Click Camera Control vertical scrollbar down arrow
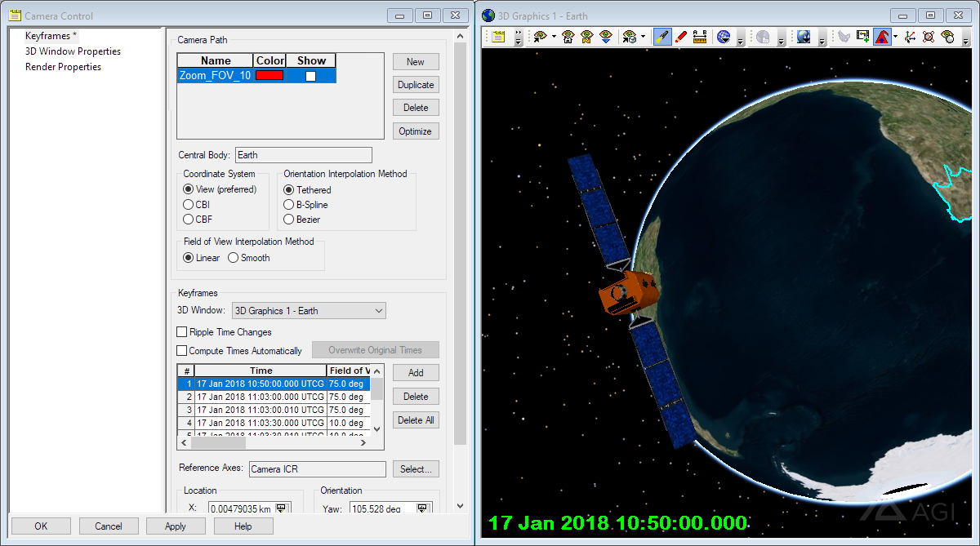The height and width of the screenshot is (546, 980). click(460, 506)
